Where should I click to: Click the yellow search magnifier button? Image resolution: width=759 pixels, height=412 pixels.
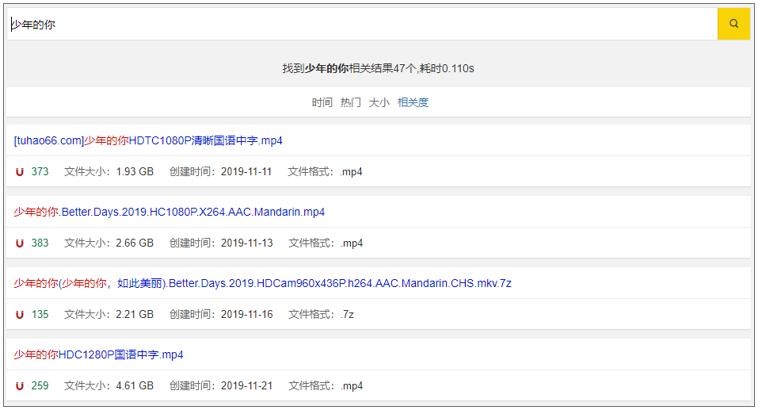733,24
